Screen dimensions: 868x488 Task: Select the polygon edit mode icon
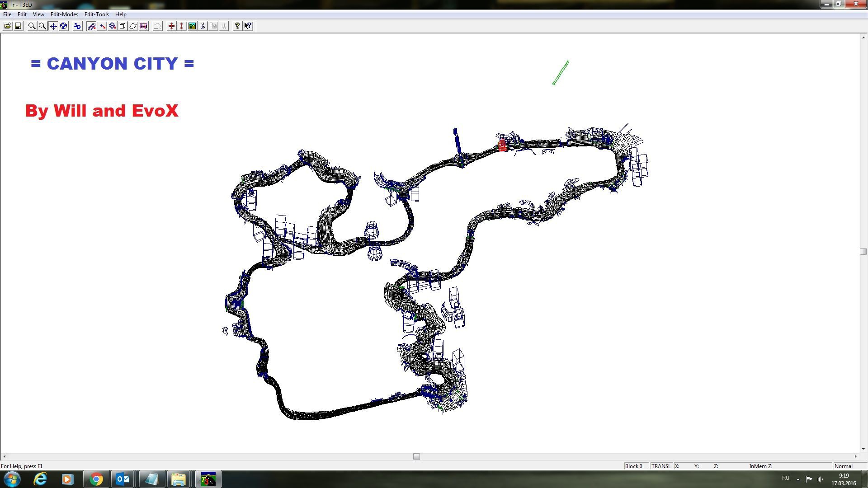pyautogui.click(x=133, y=26)
